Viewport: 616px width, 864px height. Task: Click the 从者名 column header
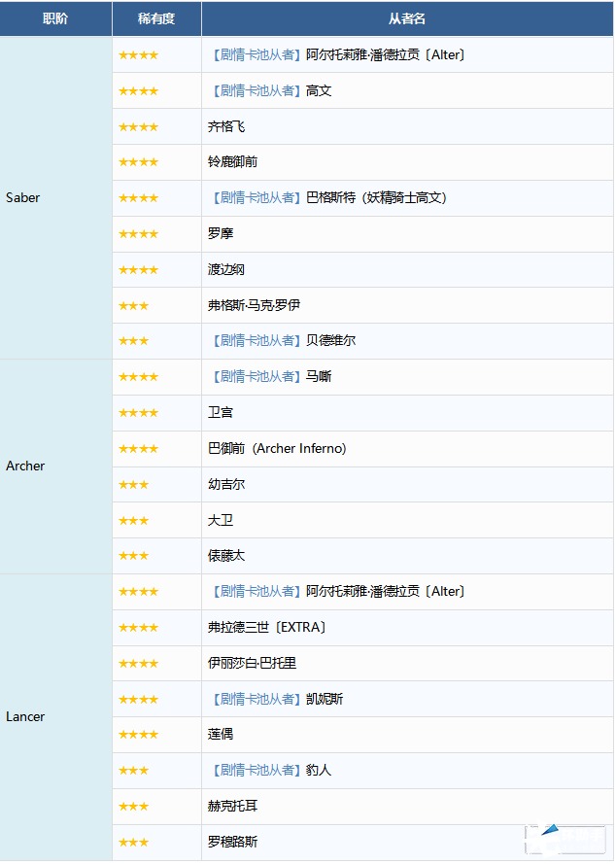pos(407,18)
